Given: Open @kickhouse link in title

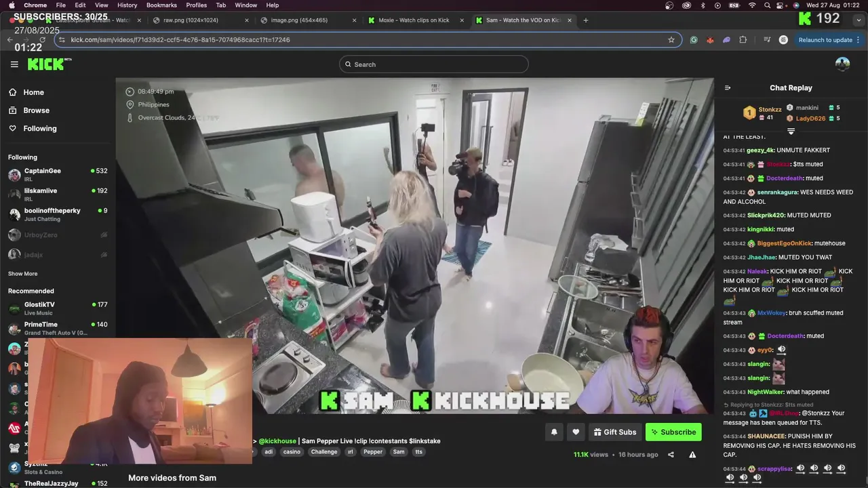Looking at the screenshot, I should tap(277, 441).
